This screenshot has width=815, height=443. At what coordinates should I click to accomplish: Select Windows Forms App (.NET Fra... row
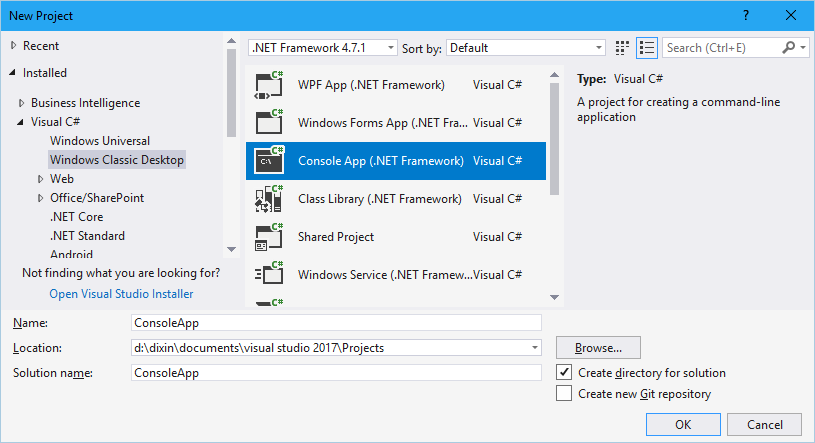396,123
